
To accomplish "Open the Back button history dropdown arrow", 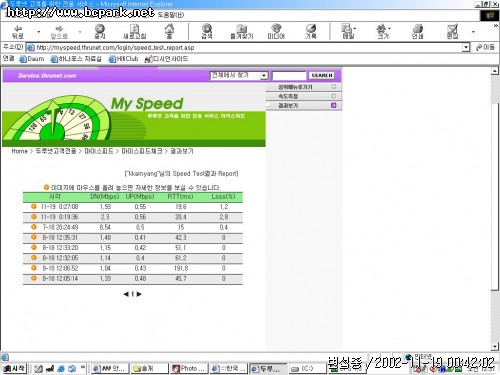I will tap(39, 32).
